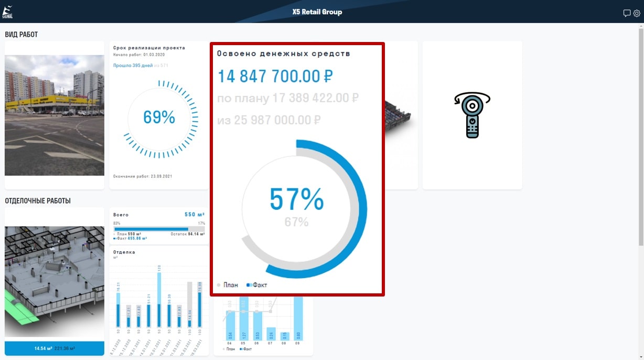Click the Факт 455.86 м² value
The width and height of the screenshot is (644, 360).
point(130,239)
